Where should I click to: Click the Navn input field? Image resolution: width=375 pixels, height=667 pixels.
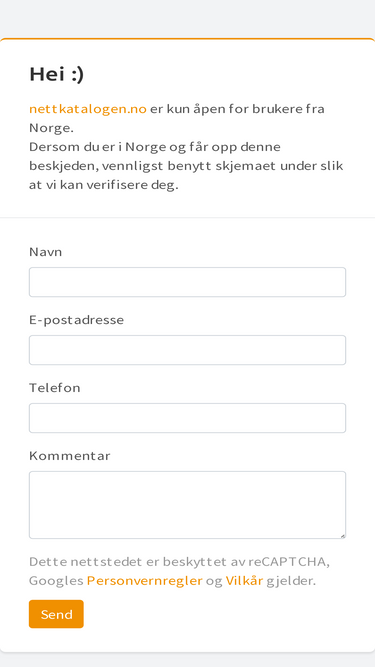pos(187,282)
